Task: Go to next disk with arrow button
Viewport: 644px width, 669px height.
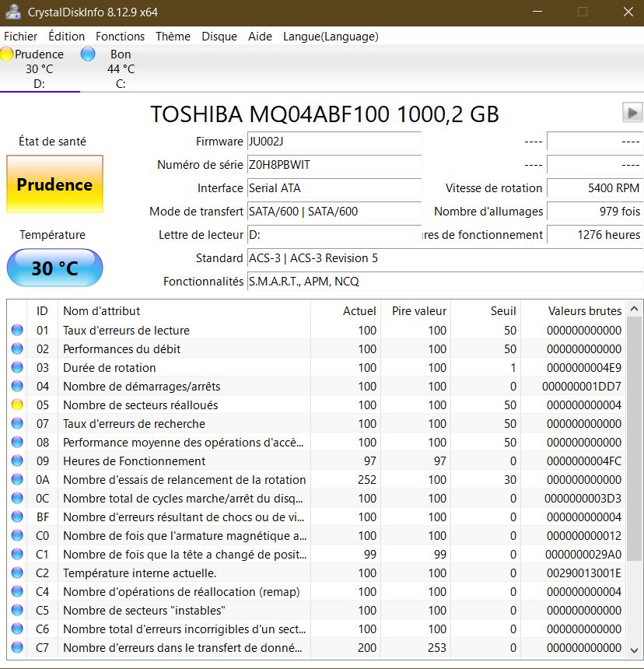Action: [632, 113]
